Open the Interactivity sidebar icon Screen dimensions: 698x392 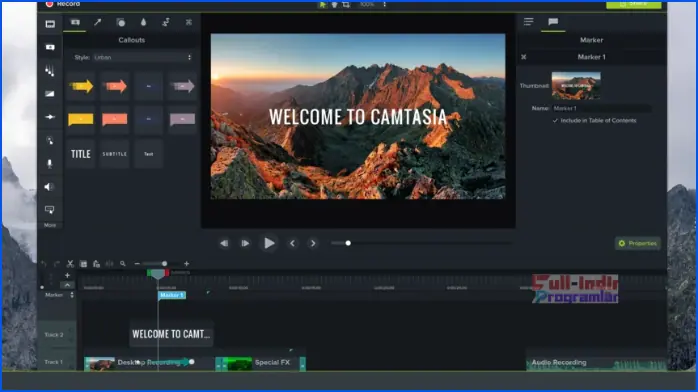point(49,210)
